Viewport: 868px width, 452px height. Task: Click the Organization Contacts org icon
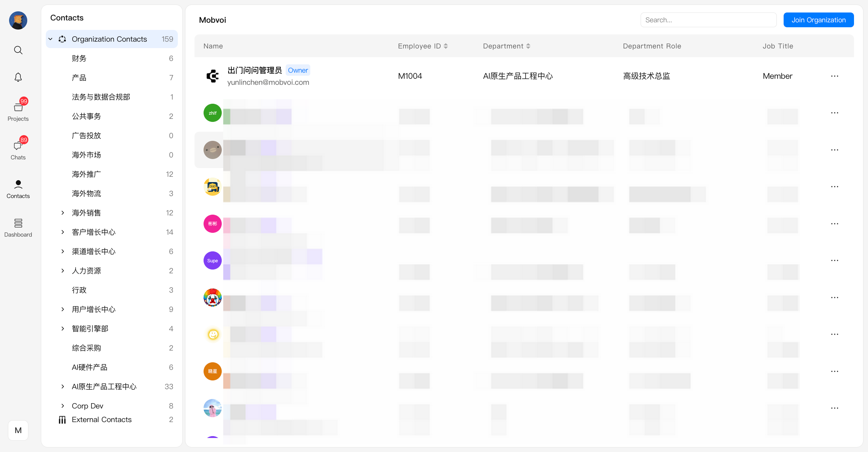click(62, 39)
